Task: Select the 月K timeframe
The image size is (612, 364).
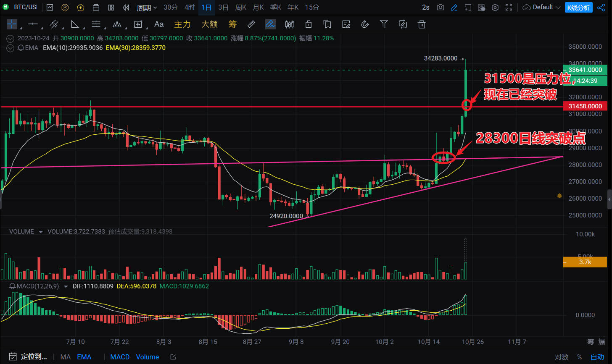Action: click(x=258, y=7)
